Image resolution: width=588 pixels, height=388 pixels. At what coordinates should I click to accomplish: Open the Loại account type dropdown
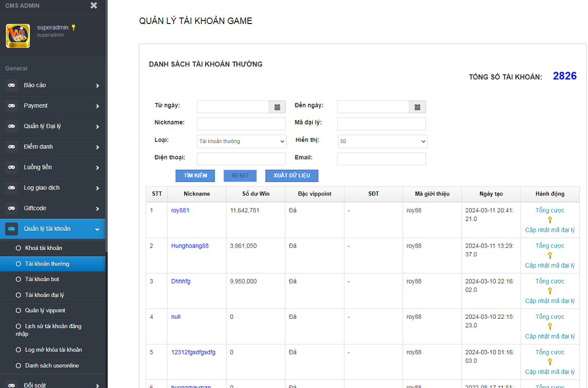242,141
